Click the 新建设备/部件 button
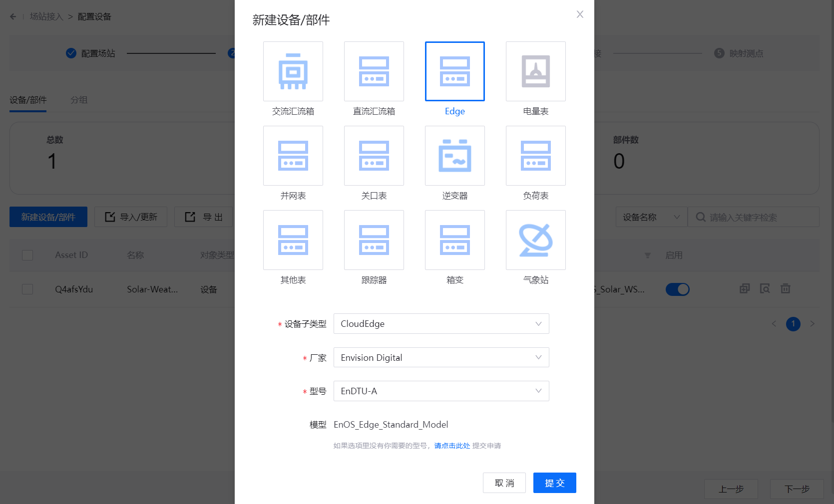Viewport: 834px width, 504px height. (48, 217)
